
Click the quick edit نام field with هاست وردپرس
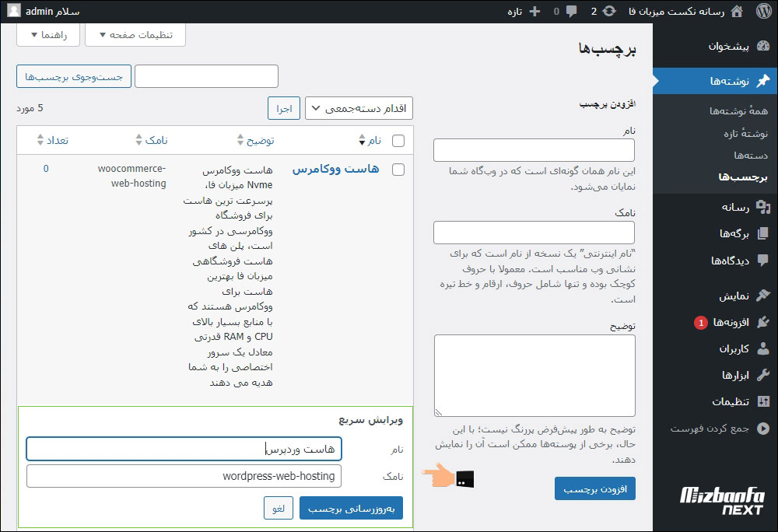pos(184,449)
